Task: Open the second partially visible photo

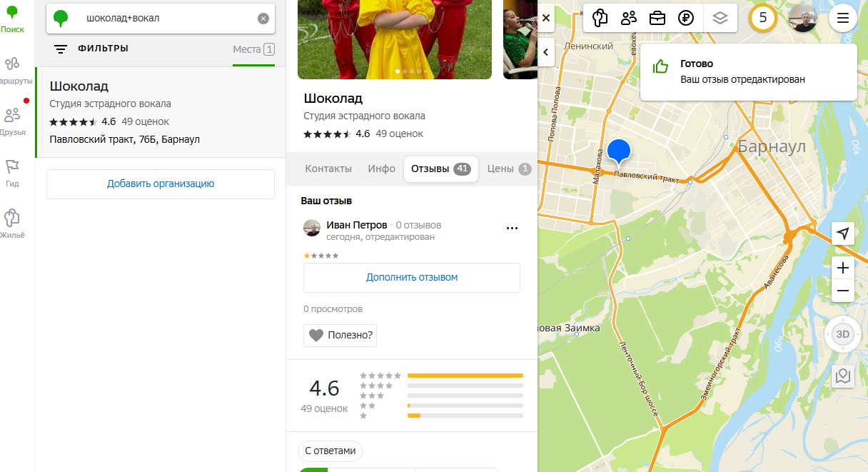Action: [x=520, y=39]
